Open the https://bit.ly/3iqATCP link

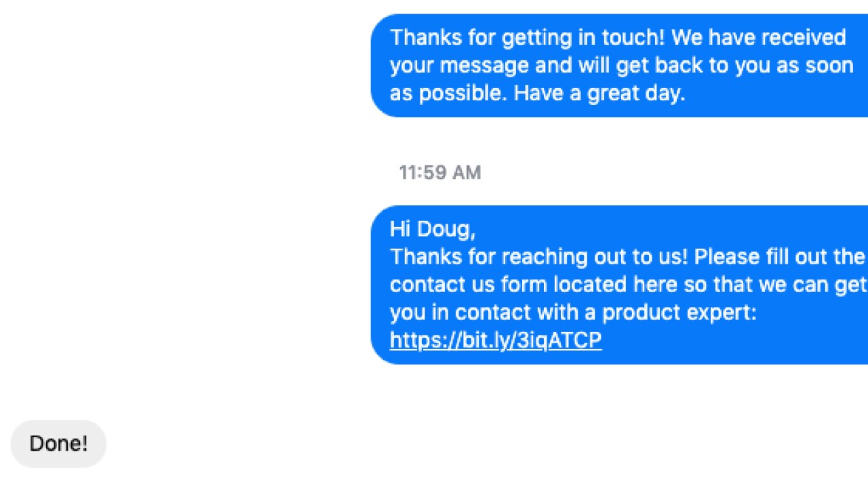(496, 340)
